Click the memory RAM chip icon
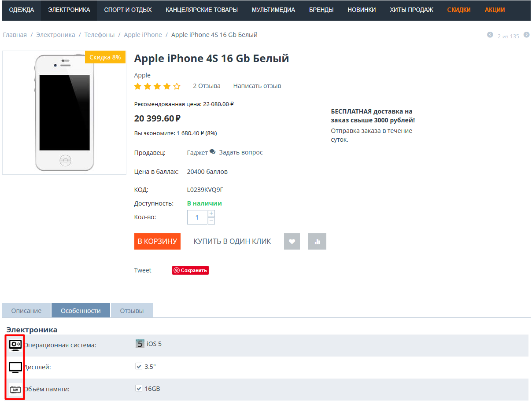The width and height of the screenshot is (532, 401). (x=15, y=389)
